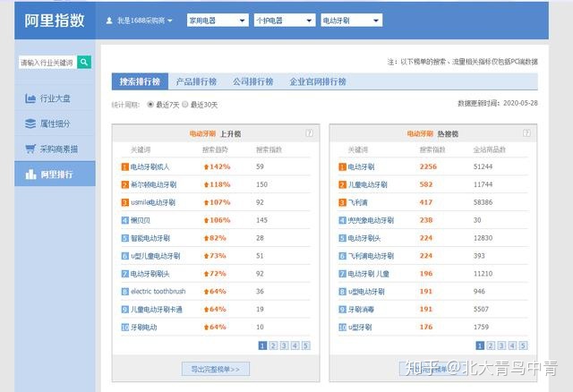Switch to the 公司排行榜 tab
The width and height of the screenshot is (573, 392).
pyautogui.click(x=253, y=81)
